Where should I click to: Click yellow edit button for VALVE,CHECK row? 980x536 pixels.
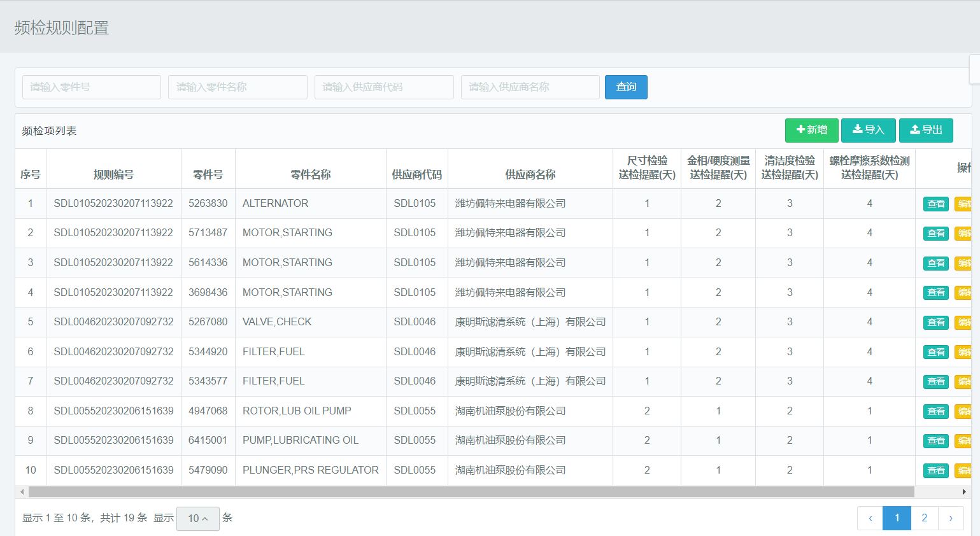click(x=963, y=322)
